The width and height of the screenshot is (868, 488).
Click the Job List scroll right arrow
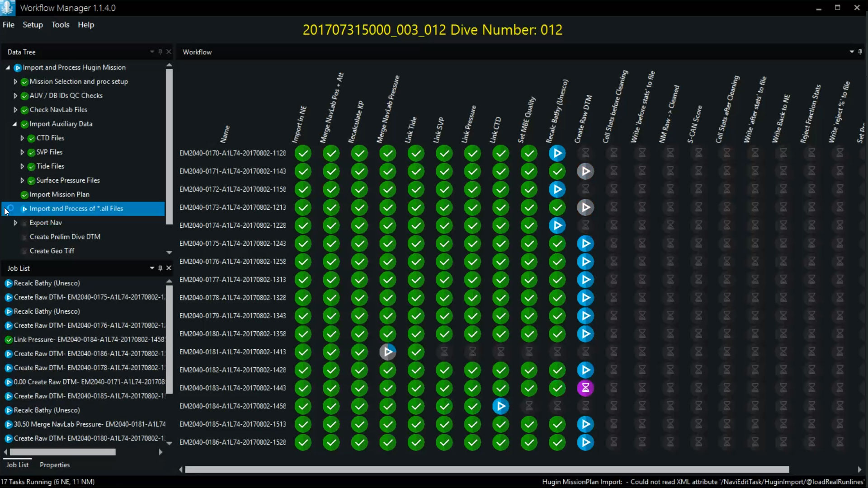point(160,452)
